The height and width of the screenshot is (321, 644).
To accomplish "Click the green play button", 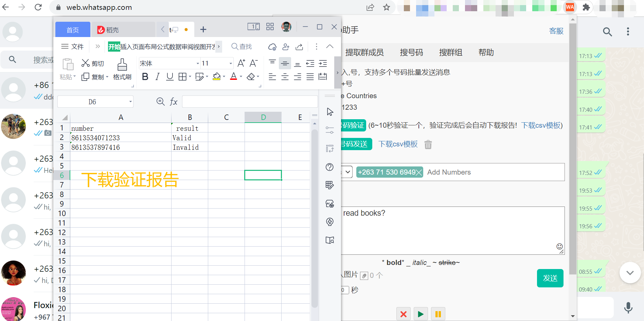I will click(421, 314).
